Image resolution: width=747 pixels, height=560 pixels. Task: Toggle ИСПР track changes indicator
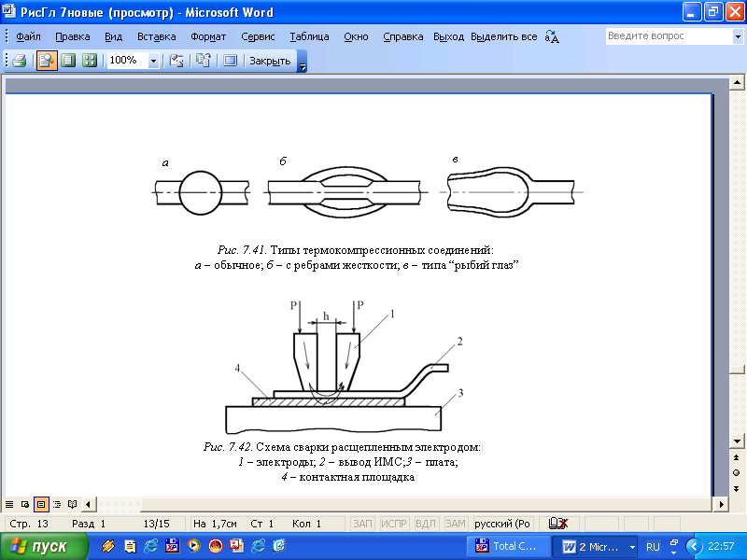point(393,524)
